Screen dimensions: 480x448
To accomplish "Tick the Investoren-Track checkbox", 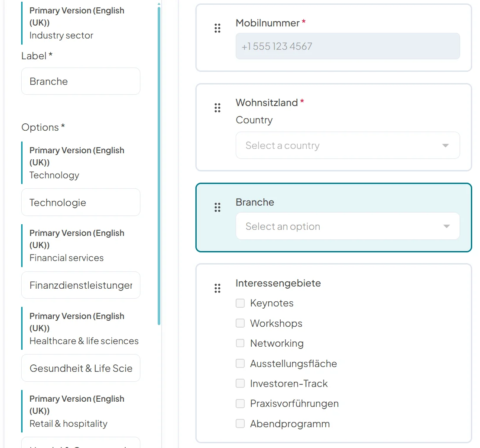I will click(240, 384).
